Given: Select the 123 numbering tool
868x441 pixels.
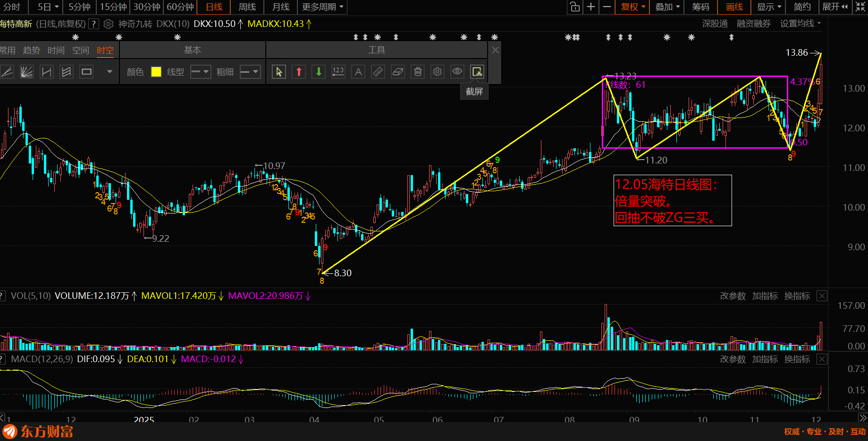Looking at the screenshot, I should (x=338, y=72).
